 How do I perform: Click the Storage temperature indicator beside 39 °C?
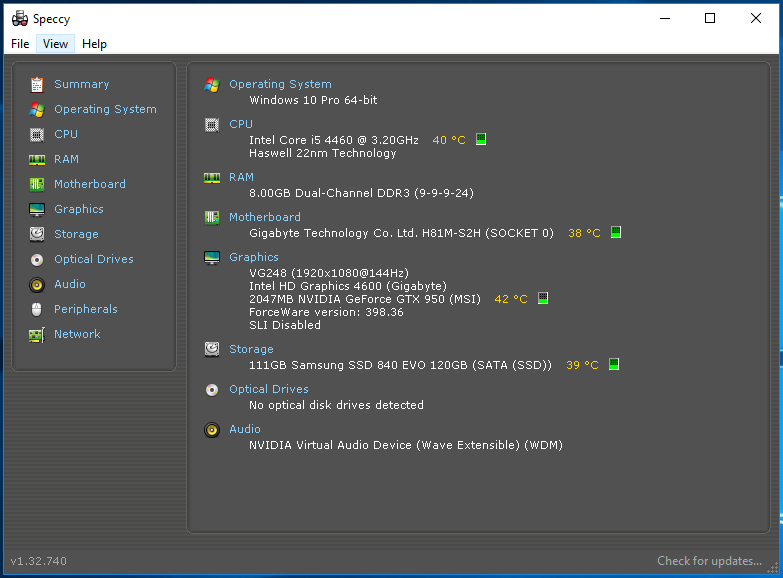coord(614,365)
